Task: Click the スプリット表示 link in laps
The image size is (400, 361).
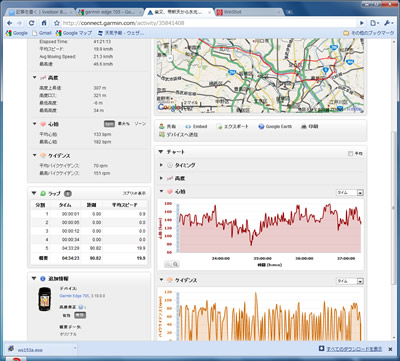Action: pos(134,193)
